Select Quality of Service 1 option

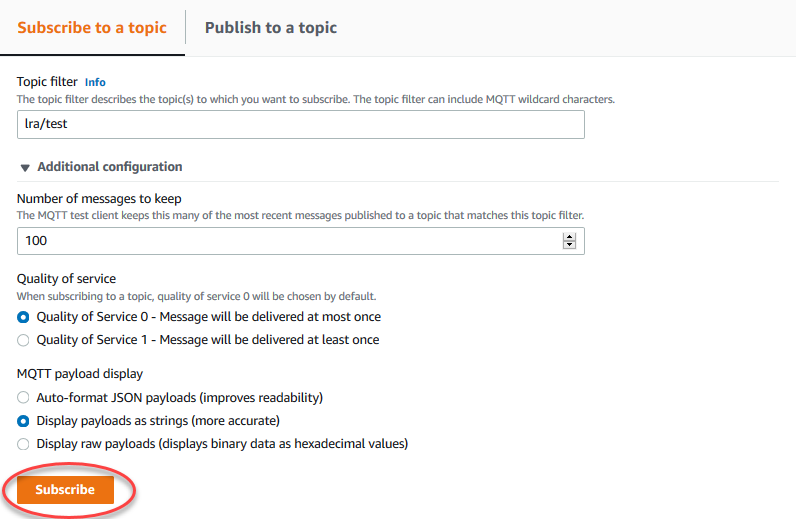[x=24, y=340]
